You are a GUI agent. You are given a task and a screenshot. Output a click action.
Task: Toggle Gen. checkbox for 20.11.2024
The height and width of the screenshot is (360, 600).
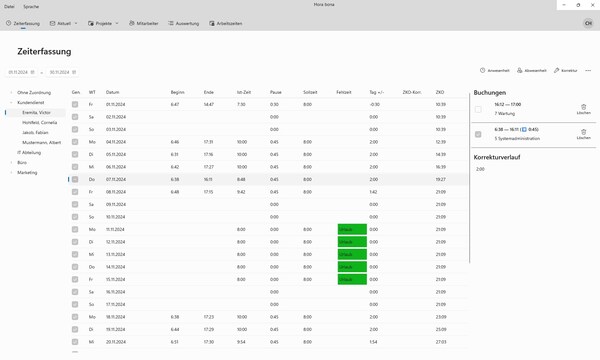point(75,342)
